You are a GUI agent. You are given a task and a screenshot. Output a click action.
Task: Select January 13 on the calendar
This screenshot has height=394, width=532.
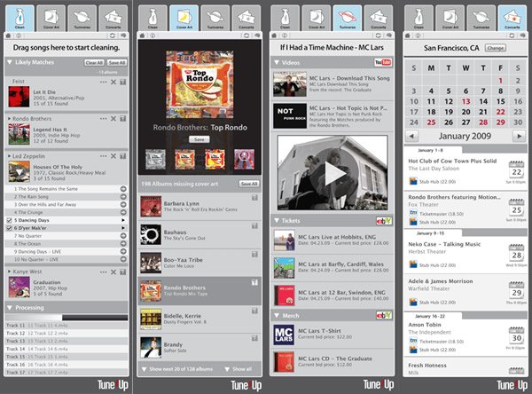(465, 101)
